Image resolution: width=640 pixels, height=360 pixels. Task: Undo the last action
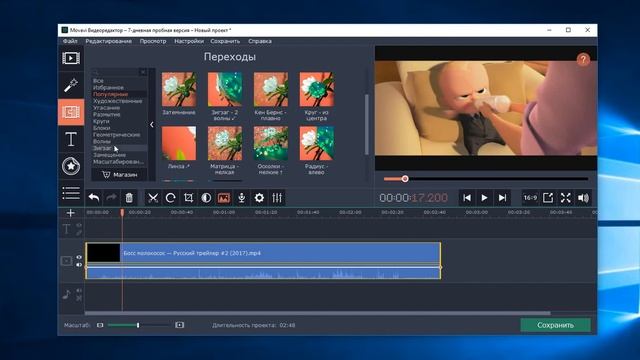click(x=94, y=198)
